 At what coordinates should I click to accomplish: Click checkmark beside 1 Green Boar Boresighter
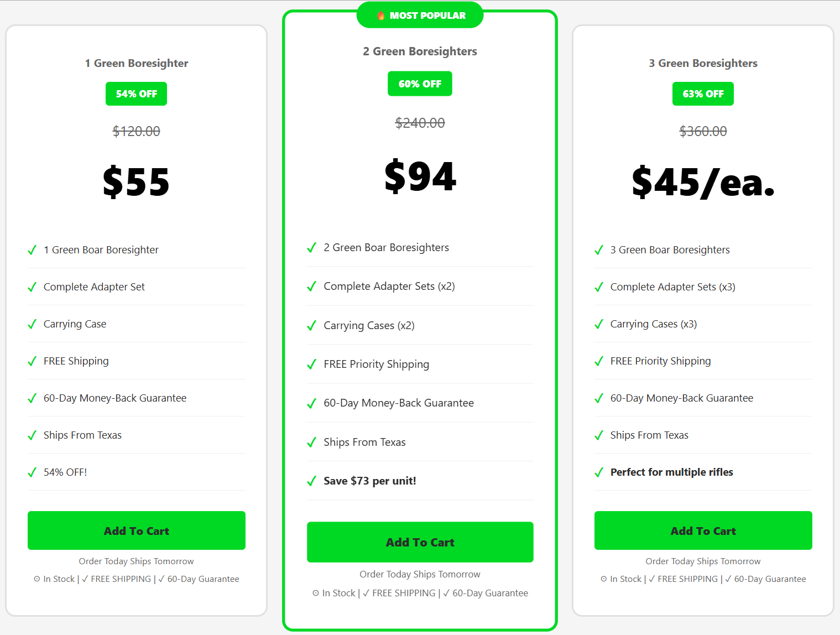32,250
